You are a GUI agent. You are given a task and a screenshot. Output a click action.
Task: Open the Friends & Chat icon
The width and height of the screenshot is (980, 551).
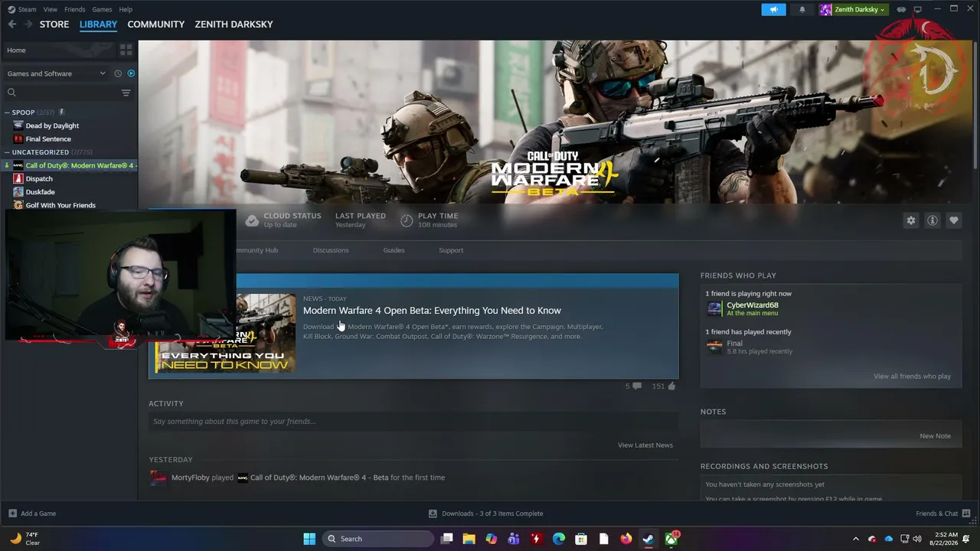tap(966, 514)
